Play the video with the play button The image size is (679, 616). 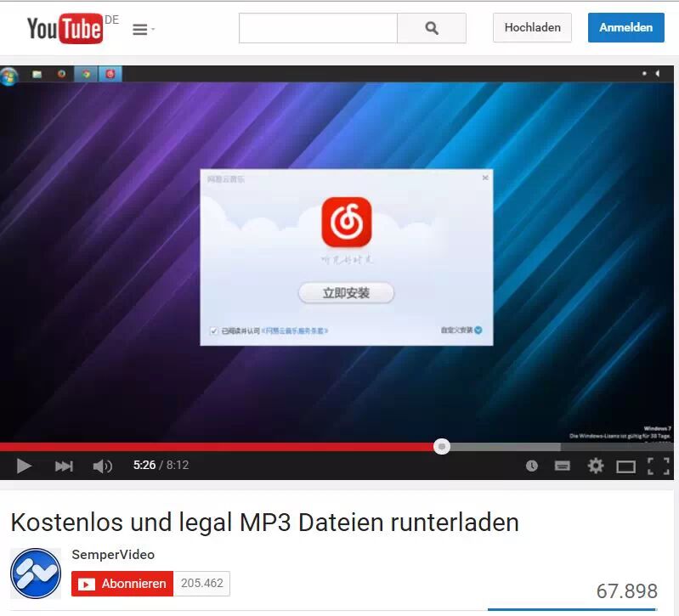(x=24, y=466)
